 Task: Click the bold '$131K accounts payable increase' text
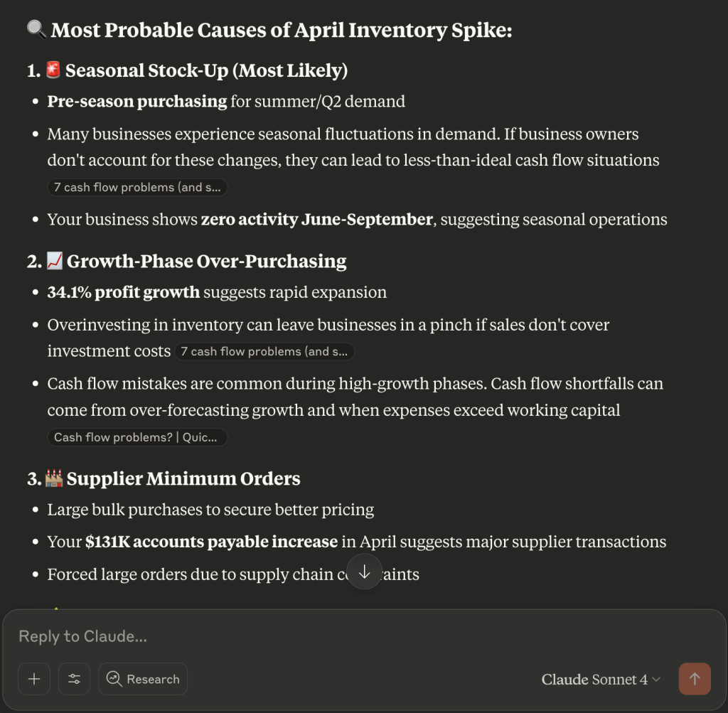click(x=211, y=542)
